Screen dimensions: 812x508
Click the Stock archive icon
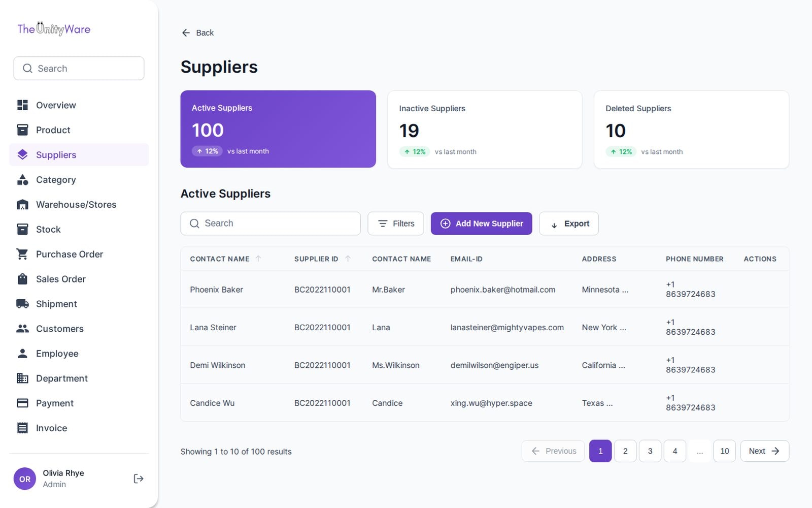click(22, 230)
